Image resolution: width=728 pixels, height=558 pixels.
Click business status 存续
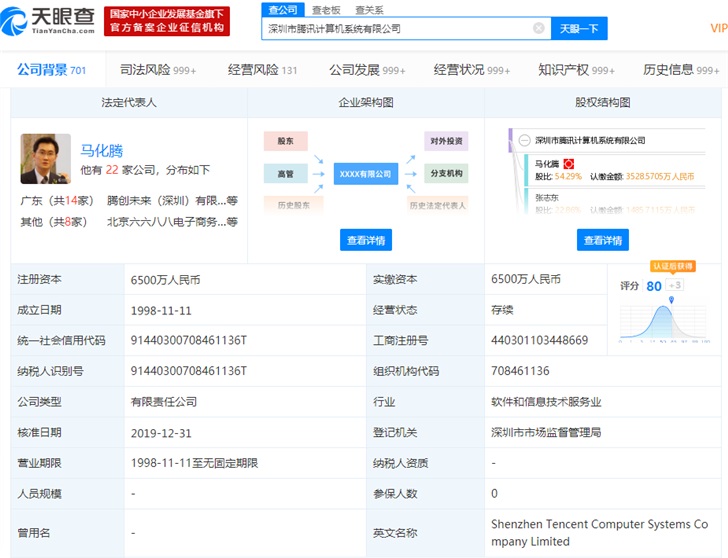click(x=502, y=310)
